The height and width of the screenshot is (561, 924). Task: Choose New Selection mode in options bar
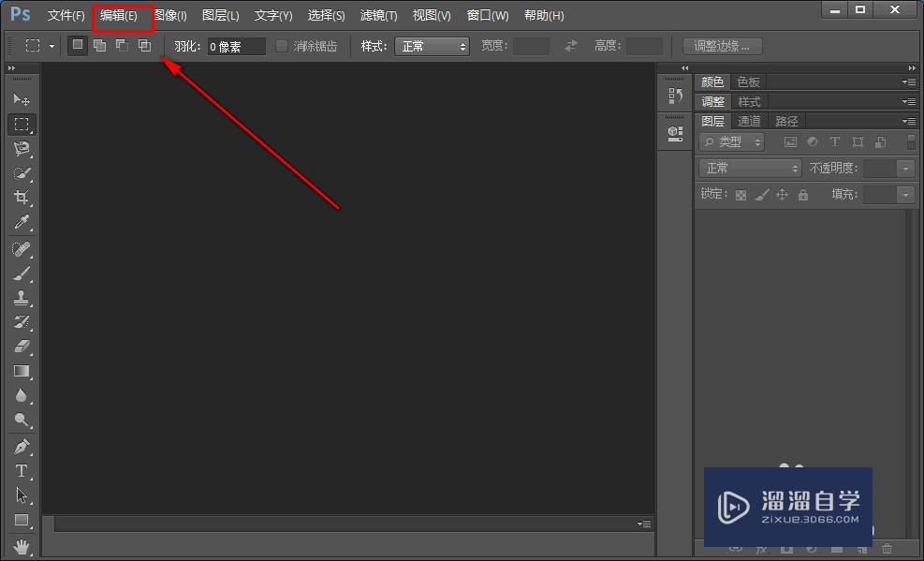click(x=77, y=45)
